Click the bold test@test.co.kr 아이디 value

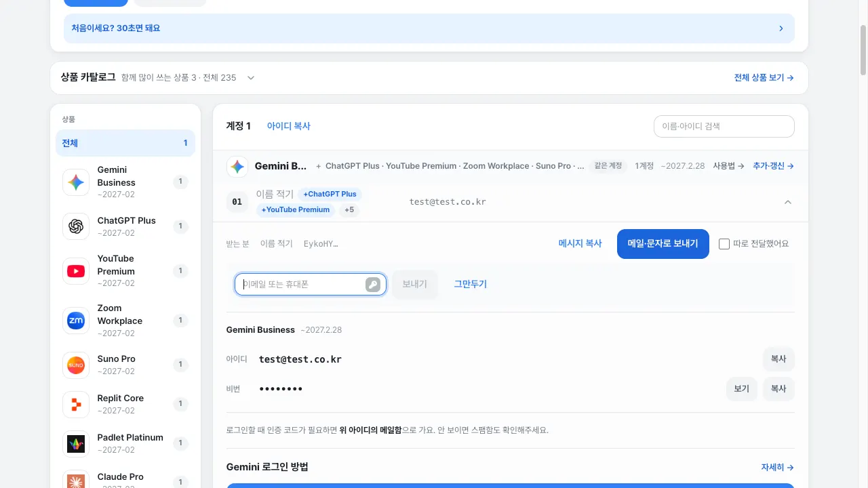click(300, 359)
